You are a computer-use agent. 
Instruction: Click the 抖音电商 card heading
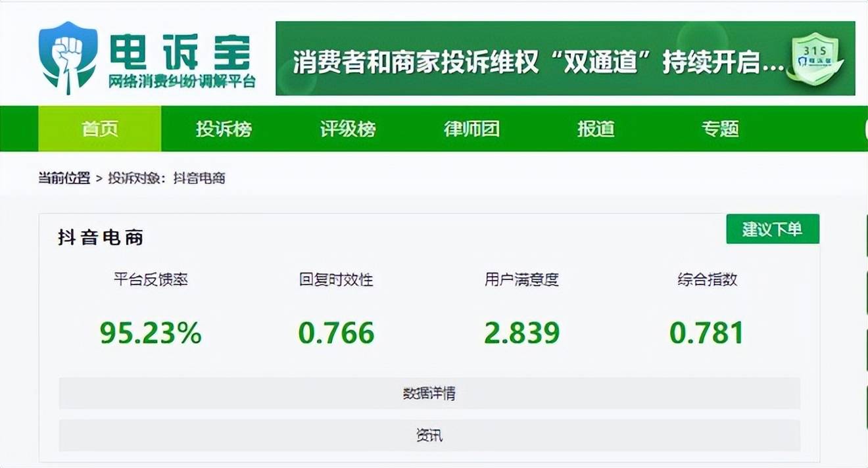(x=101, y=238)
